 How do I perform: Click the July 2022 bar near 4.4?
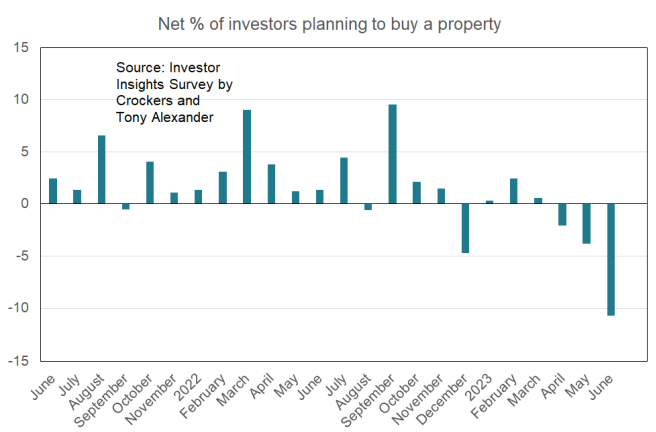click(344, 181)
